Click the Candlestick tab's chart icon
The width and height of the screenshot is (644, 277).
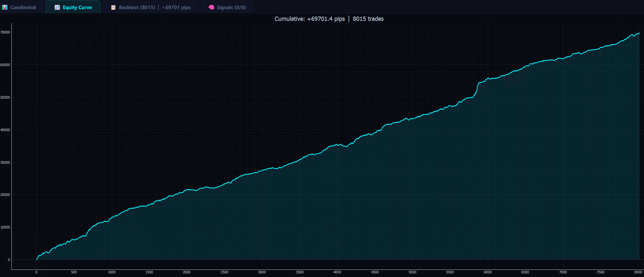[5, 7]
